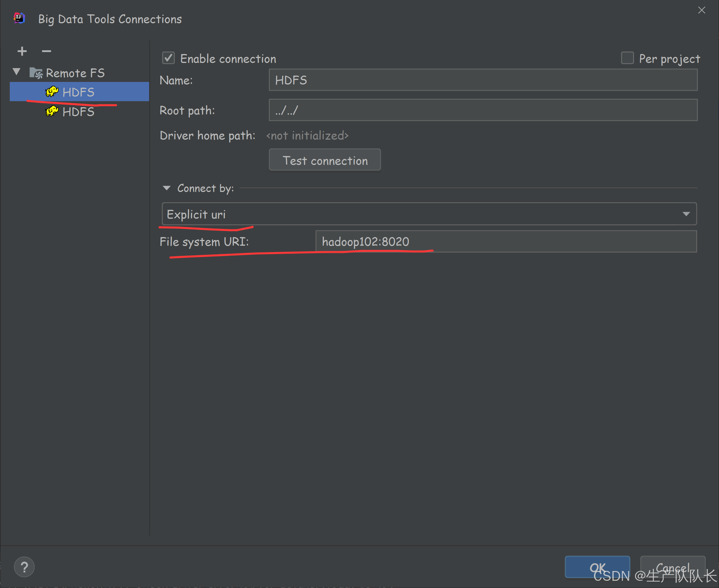Screen dimensions: 719x588
Task: Click the Name input field
Action: tap(483, 80)
